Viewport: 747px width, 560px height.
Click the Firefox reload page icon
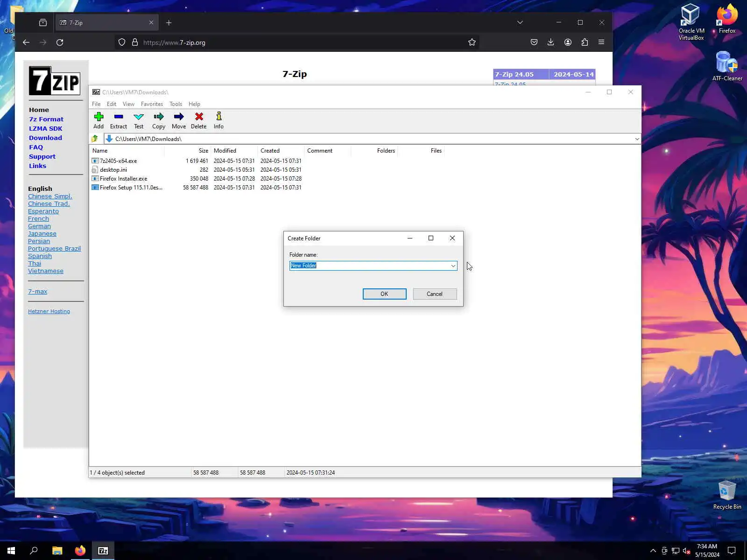(x=60, y=42)
